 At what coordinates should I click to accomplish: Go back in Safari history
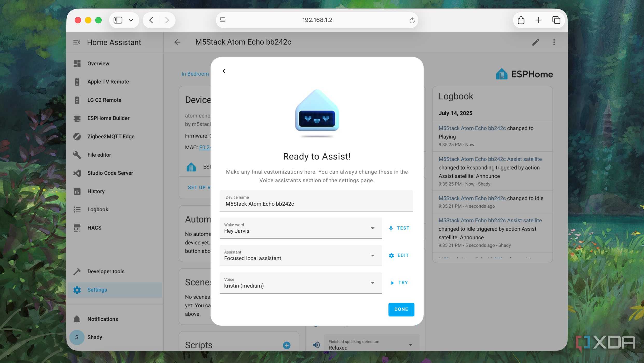pyautogui.click(x=151, y=20)
